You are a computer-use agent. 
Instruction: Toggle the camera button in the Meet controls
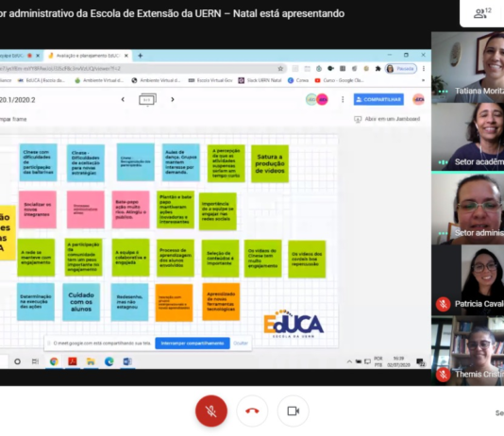click(x=293, y=411)
